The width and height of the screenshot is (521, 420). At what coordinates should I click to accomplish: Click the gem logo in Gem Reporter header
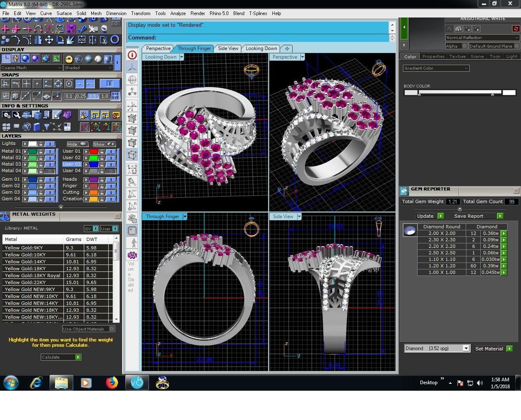coord(404,191)
